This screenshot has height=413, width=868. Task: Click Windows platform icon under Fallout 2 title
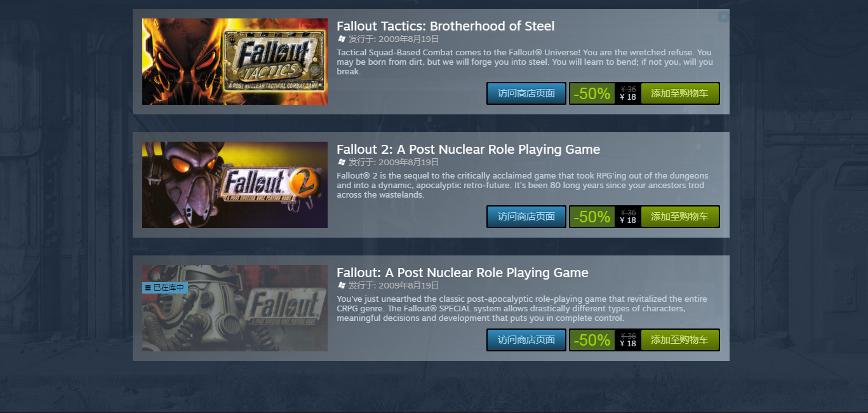342,162
